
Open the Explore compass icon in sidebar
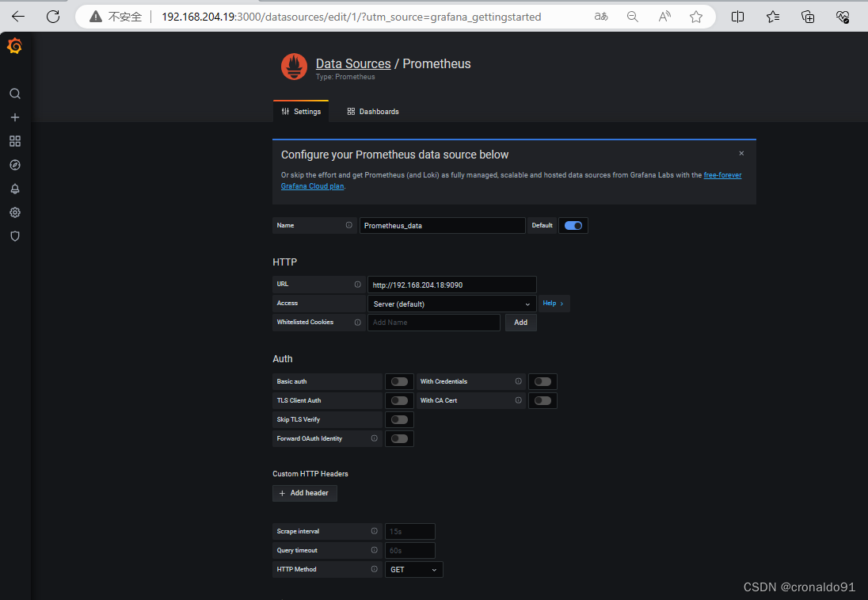(15, 165)
